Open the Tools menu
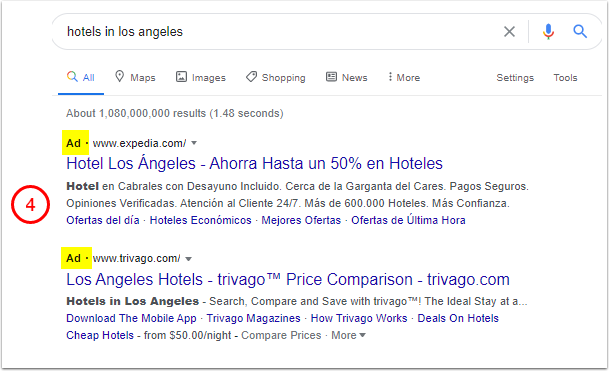The image size is (609, 371). [x=565, y=78]
